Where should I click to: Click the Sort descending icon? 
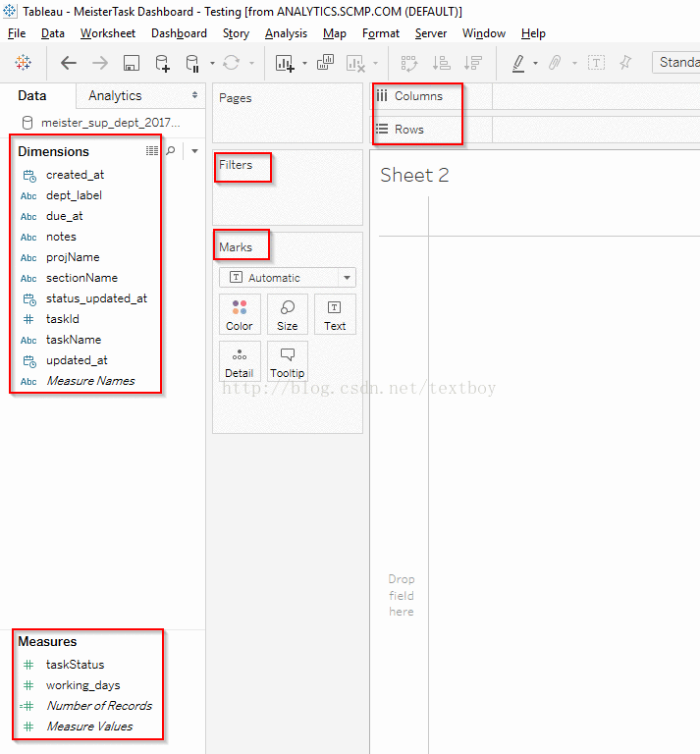472,63
